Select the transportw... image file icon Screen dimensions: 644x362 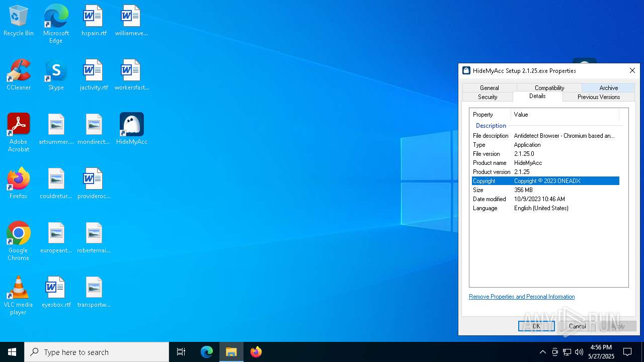pyautogui.click(x=94, y=293)
